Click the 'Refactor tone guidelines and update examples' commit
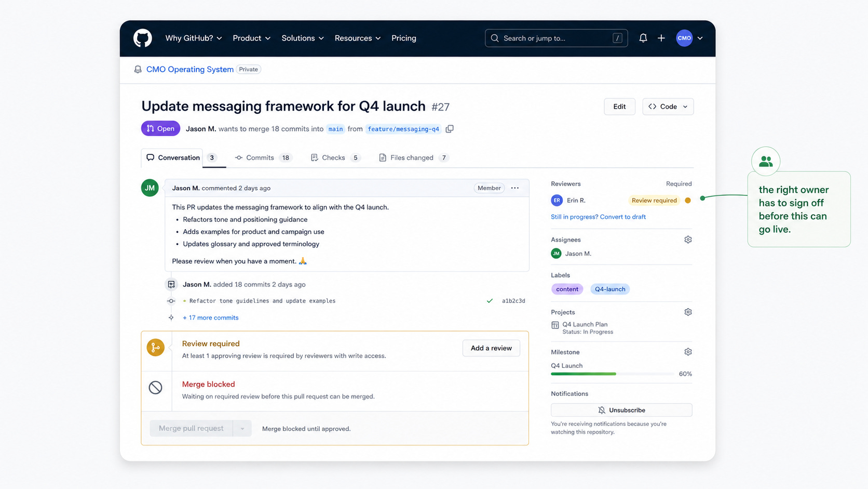The image size is (868, 489). coord(262,301)
